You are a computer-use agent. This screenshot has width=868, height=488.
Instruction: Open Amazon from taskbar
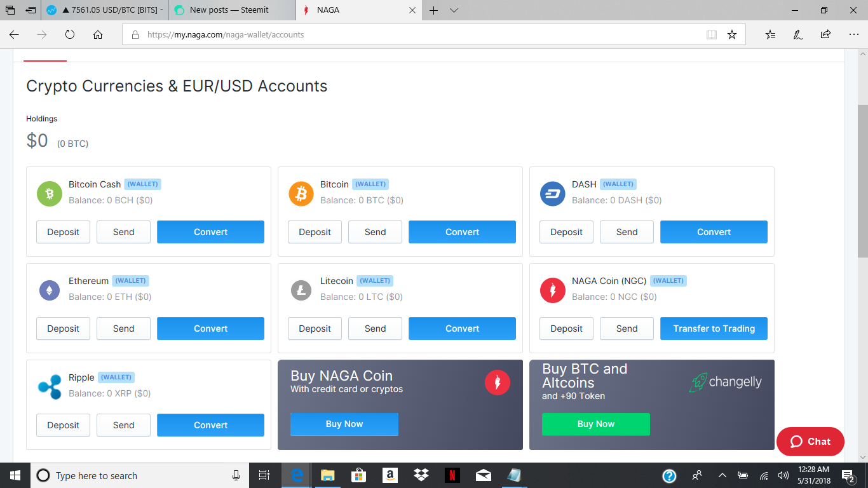(x=390, y=475)
